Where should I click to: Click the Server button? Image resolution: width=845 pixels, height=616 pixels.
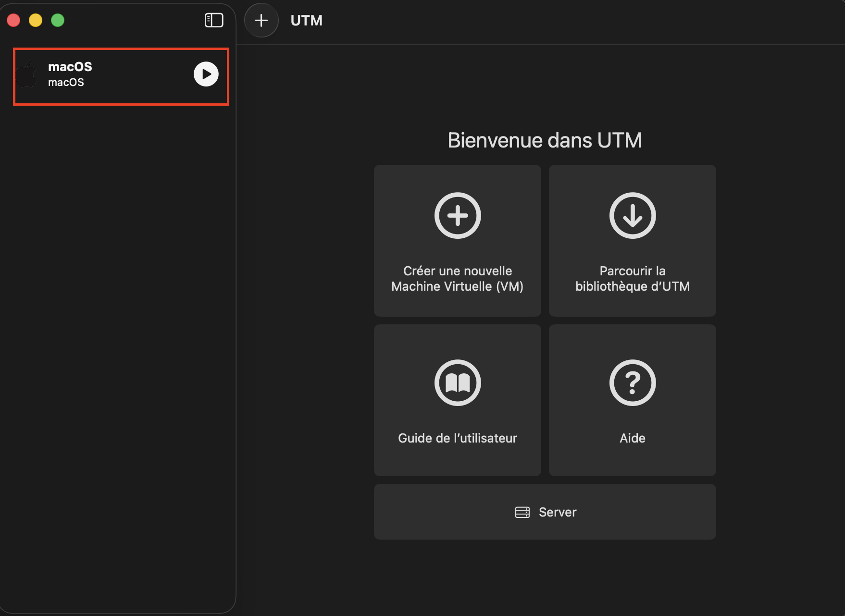(545, 512)
